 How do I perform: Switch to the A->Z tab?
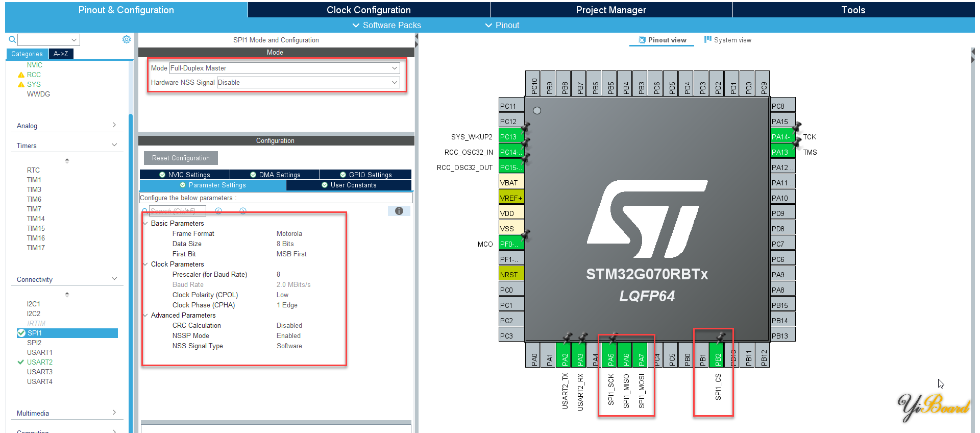[x=61, y=54]
